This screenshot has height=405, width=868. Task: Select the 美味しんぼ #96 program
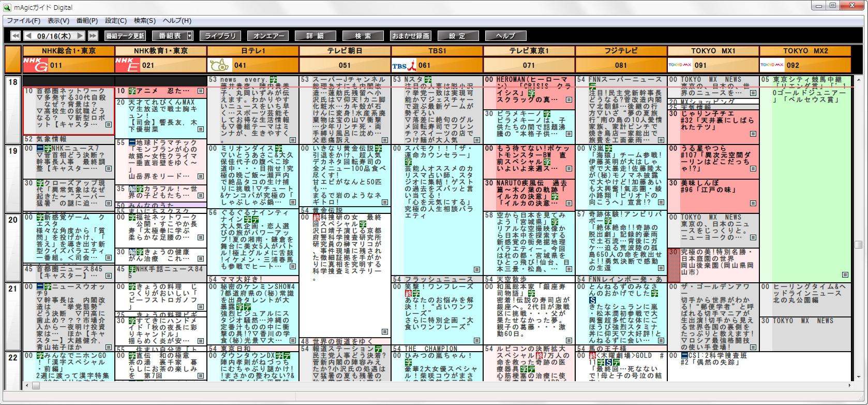click(713, 195)
